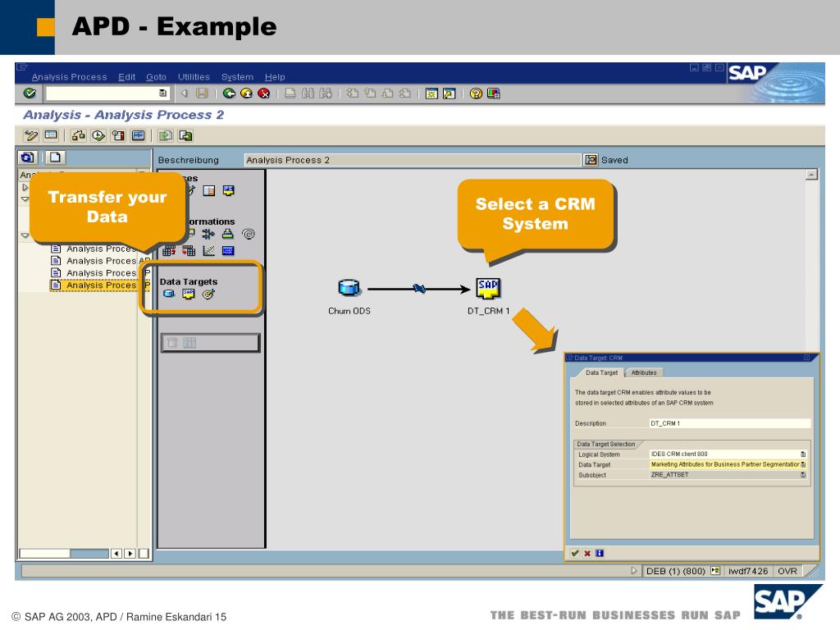Click the scheduling clock icon in application toolbar
This screenshot has height=630, width=840.
tap(98, 135)
